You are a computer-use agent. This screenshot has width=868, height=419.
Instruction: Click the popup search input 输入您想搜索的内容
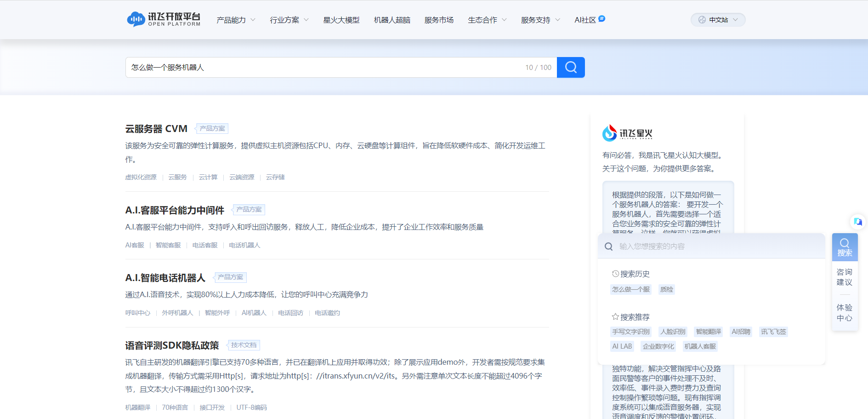point(712,247)
